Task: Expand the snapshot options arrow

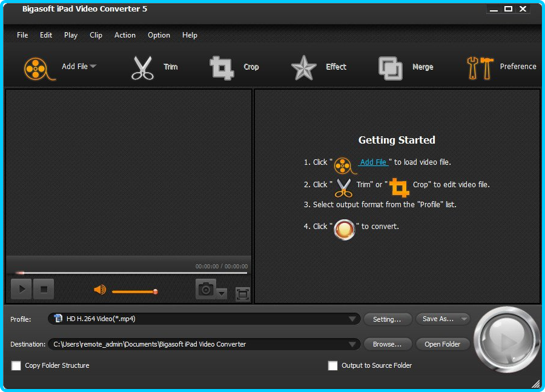Action: point(222,294)
